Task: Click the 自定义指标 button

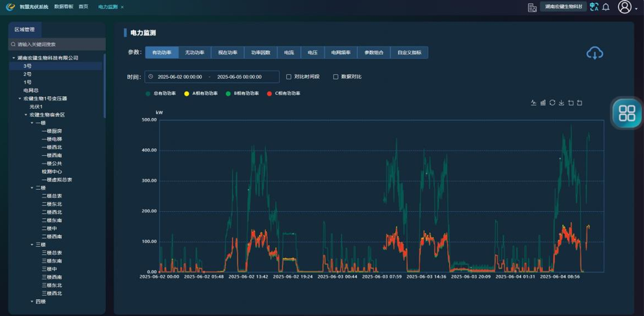Action: point(409,53)
